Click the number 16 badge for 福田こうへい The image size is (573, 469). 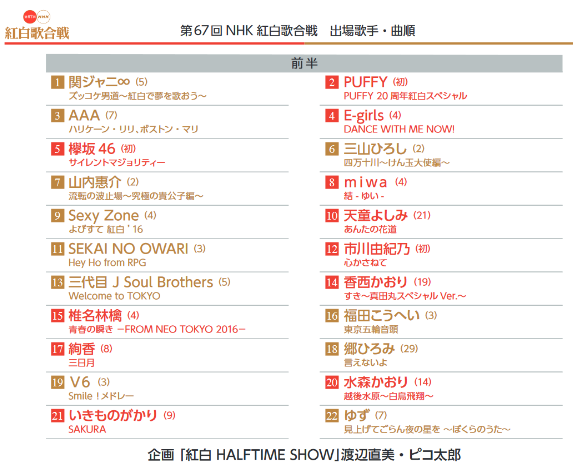pos(332,315)
